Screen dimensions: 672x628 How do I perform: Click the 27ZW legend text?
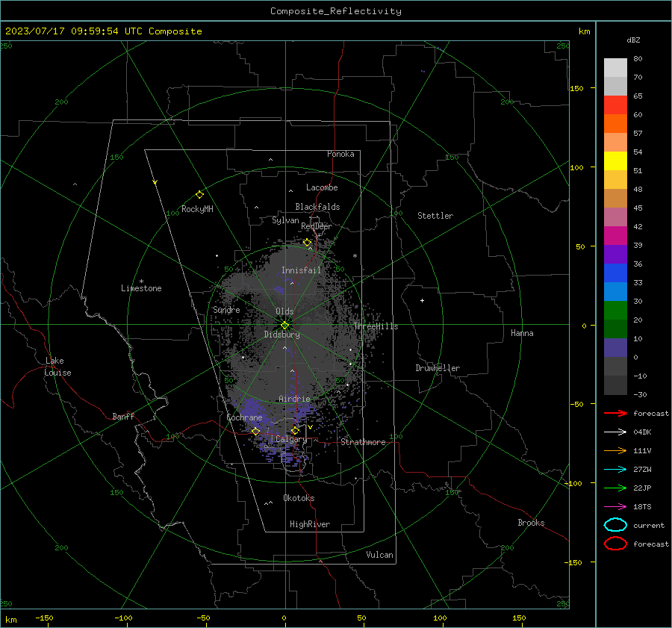642,470
